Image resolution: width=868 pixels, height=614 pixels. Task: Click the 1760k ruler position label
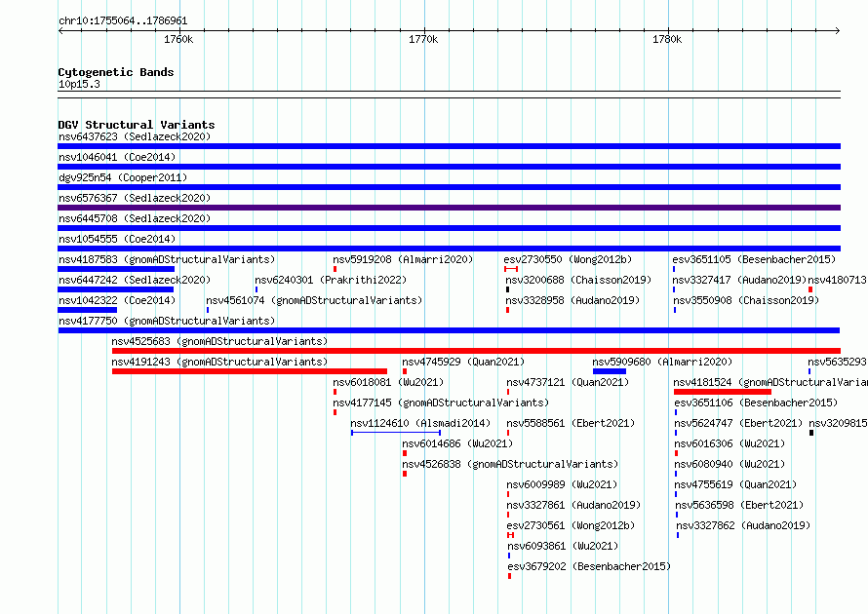[178, 39]
